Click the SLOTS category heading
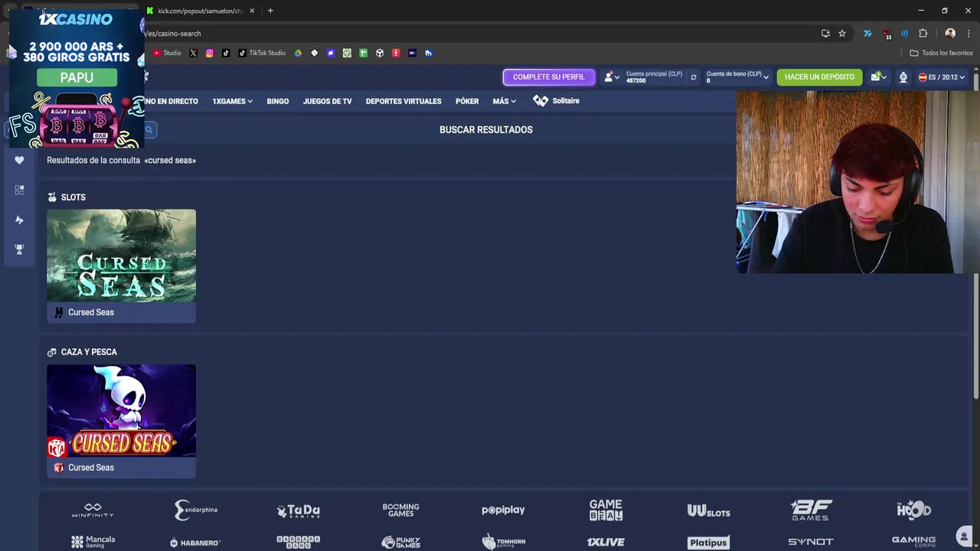980x551 pixels. click(x=73, y=197)
